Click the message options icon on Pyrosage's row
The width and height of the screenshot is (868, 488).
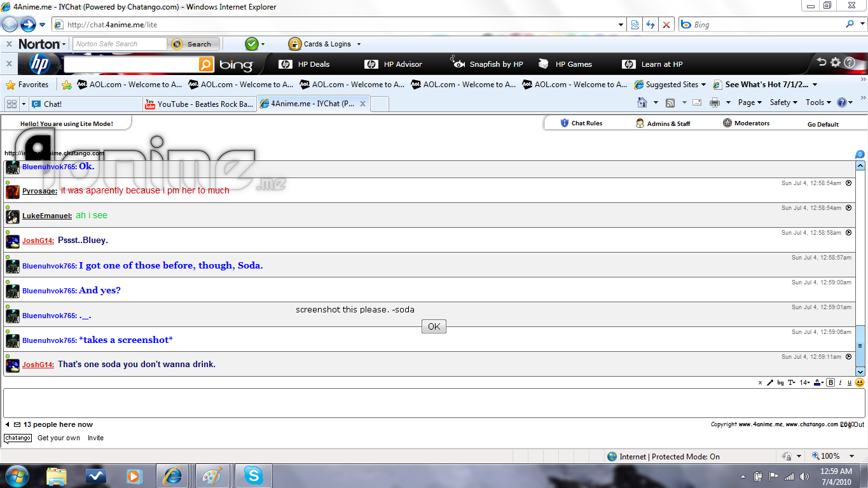848,183
